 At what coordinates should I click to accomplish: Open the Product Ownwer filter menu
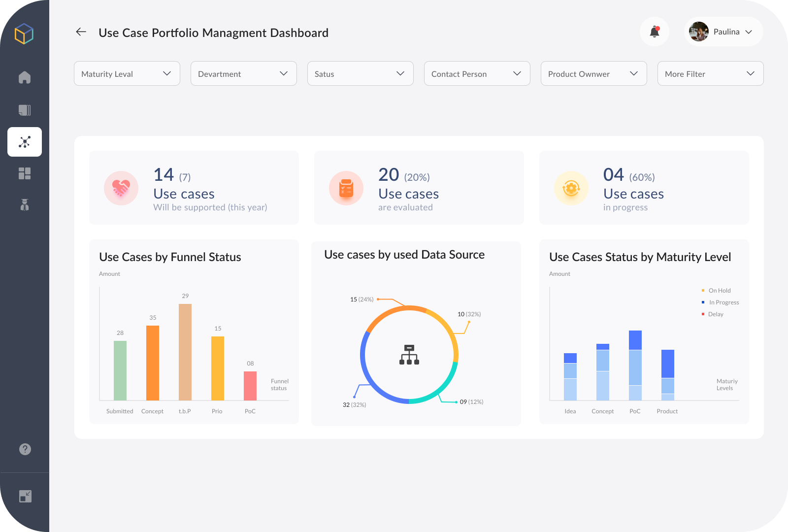point(593,73)
